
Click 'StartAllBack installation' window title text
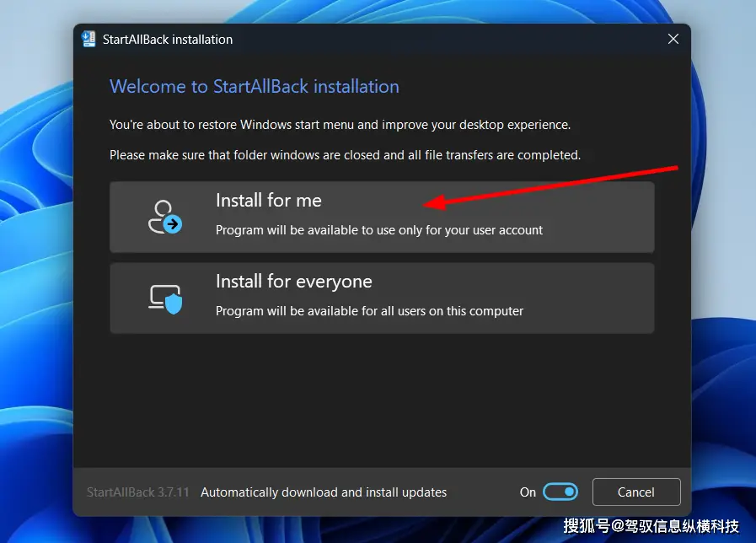click(x=168, y=40)
